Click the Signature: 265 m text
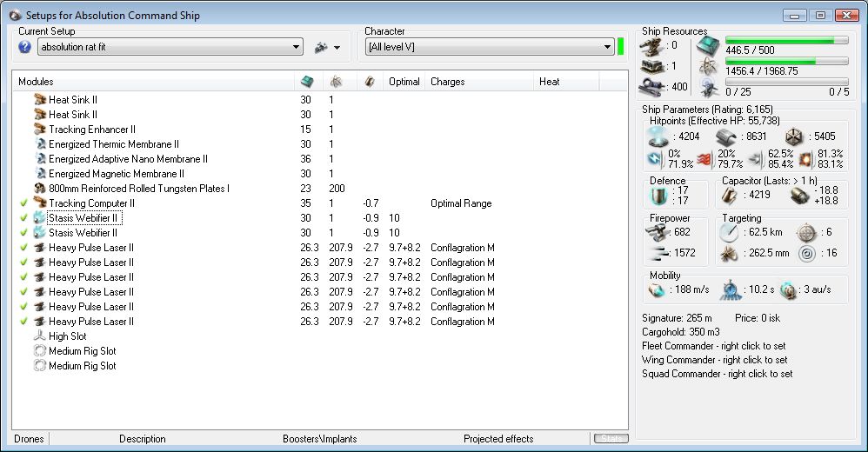Viewport: 868px width, 452px height. point(677,318)
